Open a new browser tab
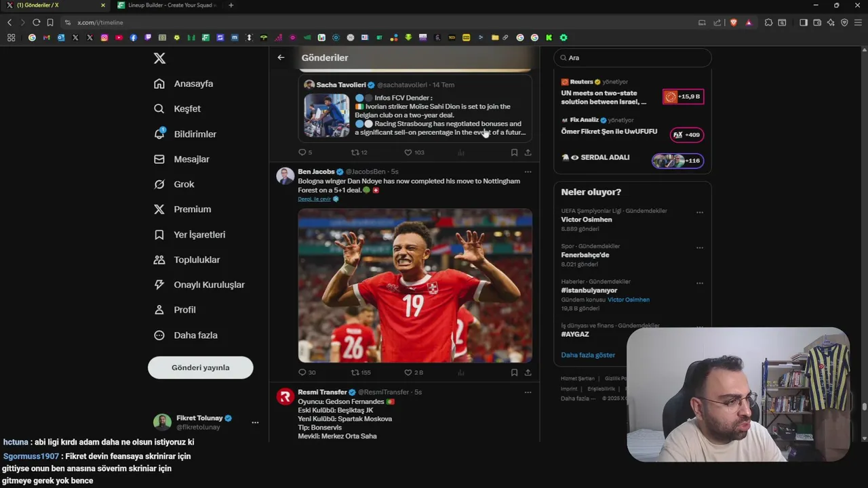Viewport: 868px width, 488px height. click(231, 5)
